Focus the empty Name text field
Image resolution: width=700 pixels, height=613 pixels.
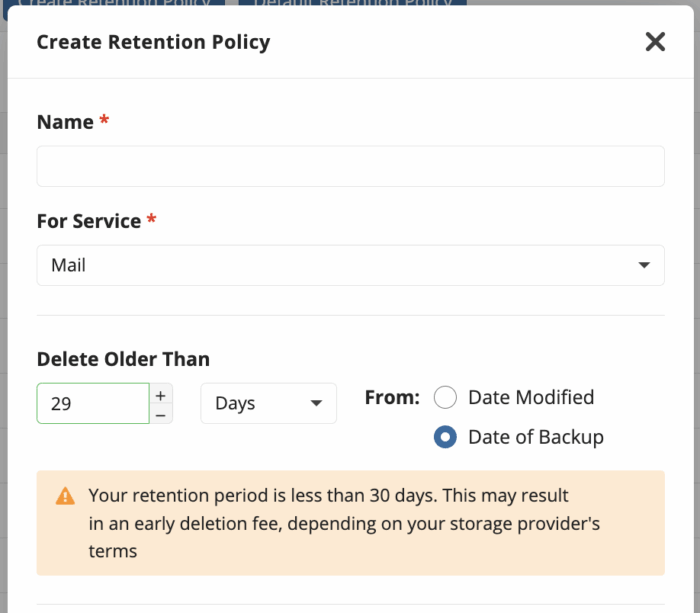pos(350,166)
